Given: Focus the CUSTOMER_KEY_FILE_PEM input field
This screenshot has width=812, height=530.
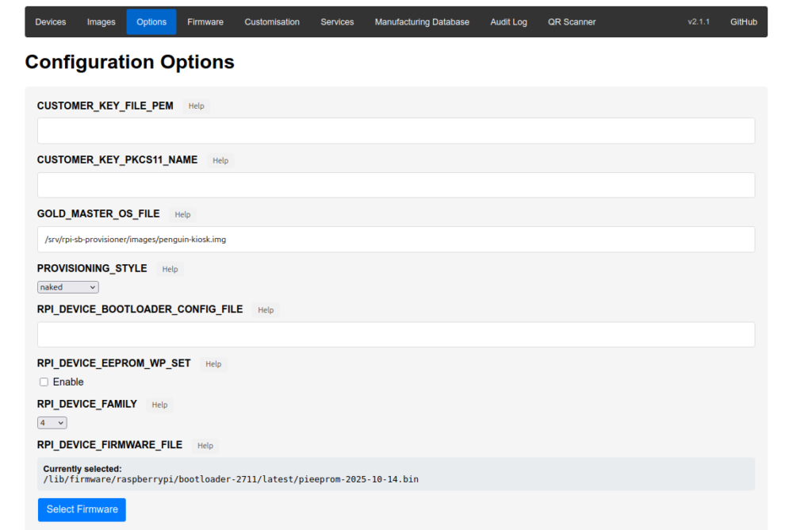Looking at the screenshot, I should coord(396,131).
